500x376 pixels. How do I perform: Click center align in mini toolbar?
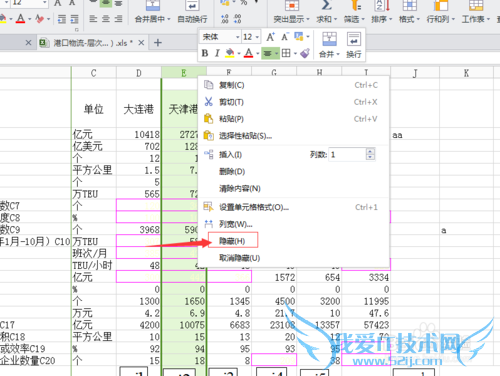click(267, 53)
